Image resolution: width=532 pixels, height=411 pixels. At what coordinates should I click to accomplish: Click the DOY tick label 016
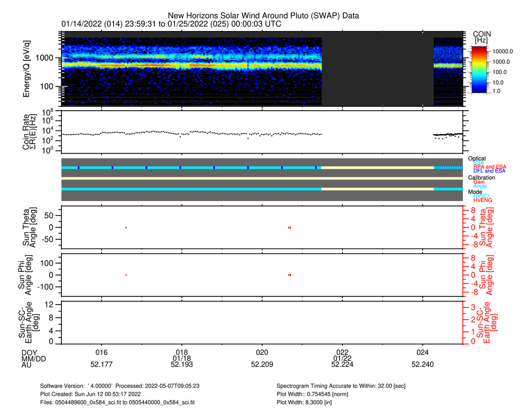[101, 352]
